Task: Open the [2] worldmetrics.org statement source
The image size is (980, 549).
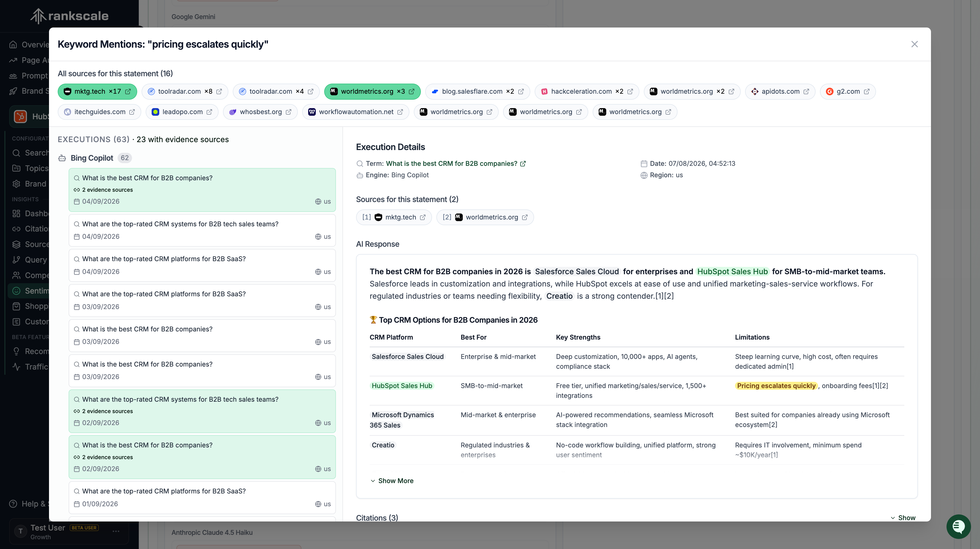Action: (485, 217)
